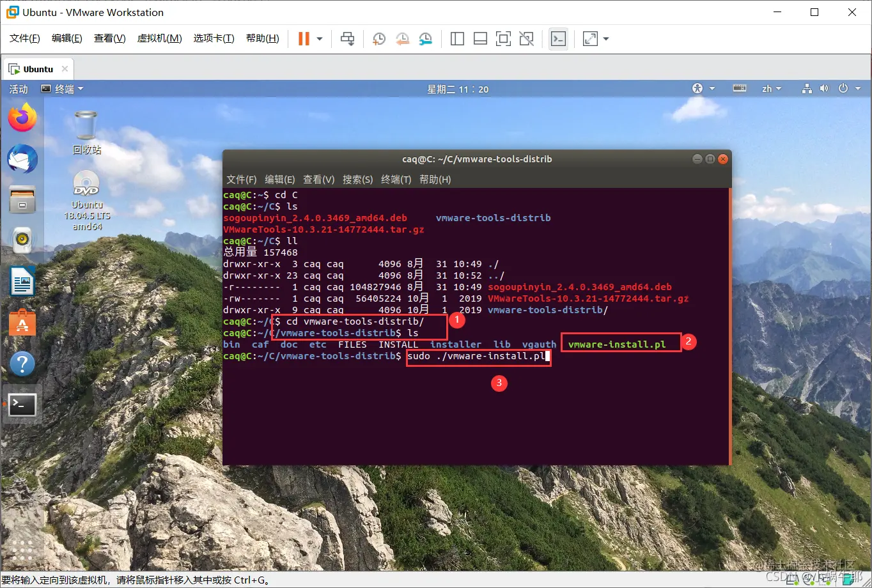
Task: Select the 回收站 trash icon on the desktop
Action: [86, 132]
